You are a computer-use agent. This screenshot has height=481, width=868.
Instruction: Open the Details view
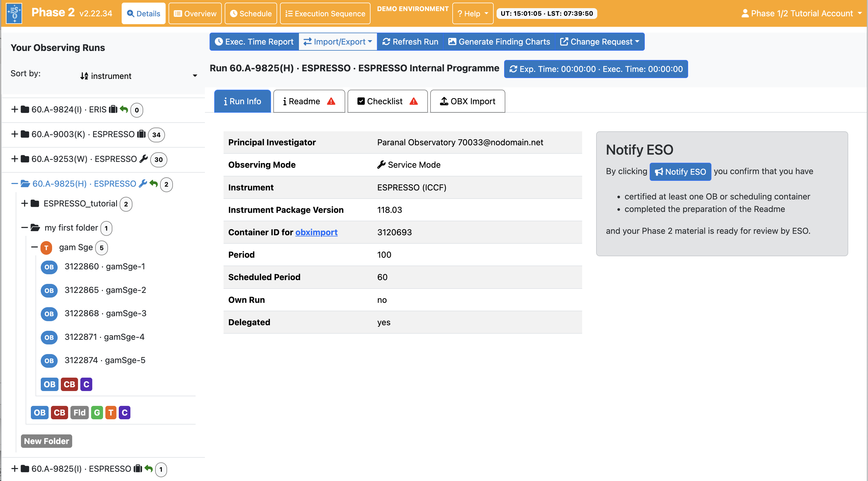[144, 13]
